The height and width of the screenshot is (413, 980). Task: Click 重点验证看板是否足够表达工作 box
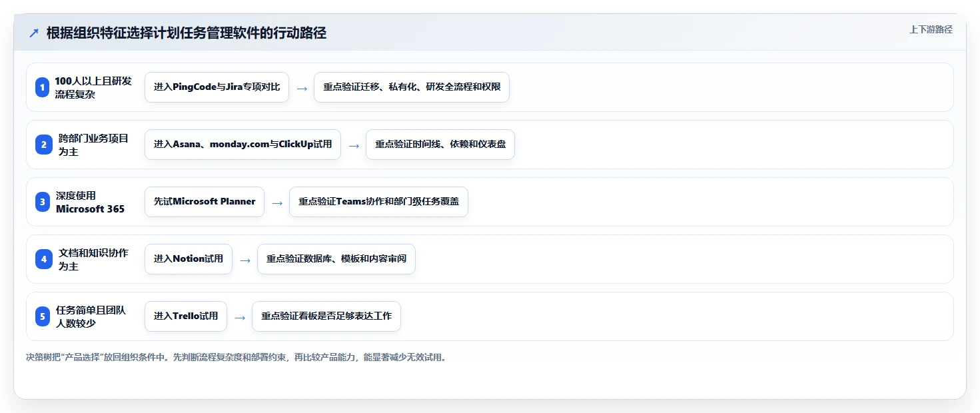[x=326, y=316]
